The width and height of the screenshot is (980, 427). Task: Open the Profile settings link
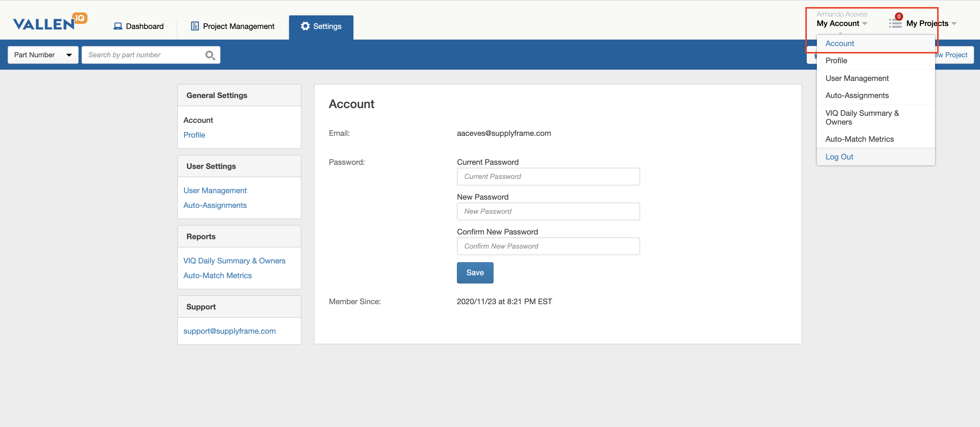coord(194,135)
